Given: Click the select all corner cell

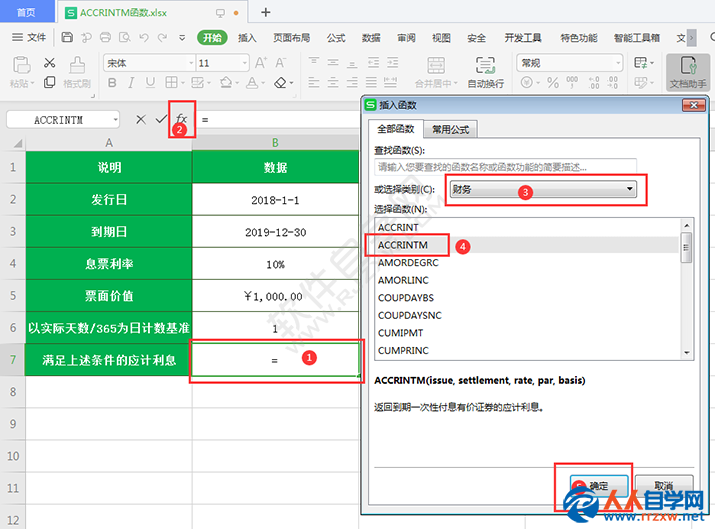Looking at the screenshot, I should [13, 143].
